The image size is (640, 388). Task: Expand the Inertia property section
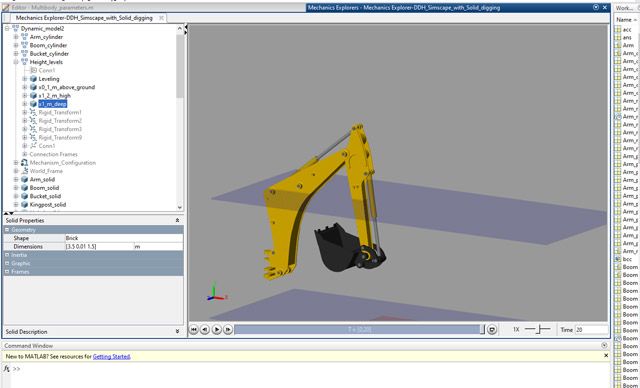7,255
